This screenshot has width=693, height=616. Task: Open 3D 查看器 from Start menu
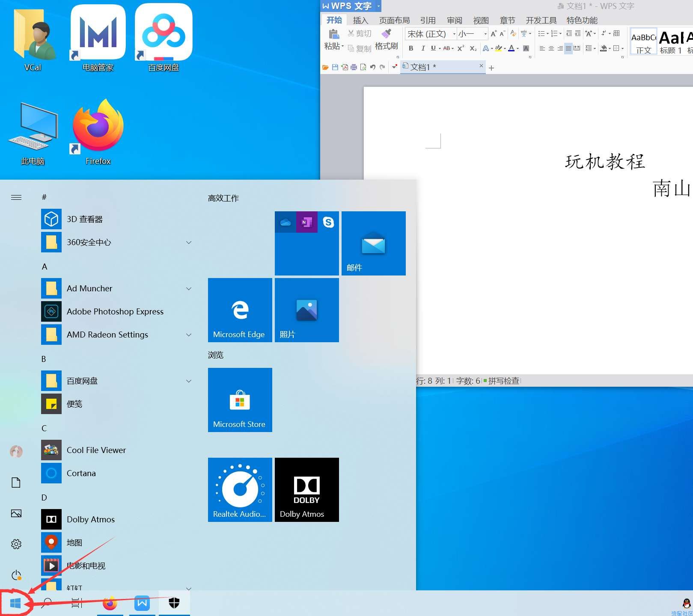click(x=116, y=219)
